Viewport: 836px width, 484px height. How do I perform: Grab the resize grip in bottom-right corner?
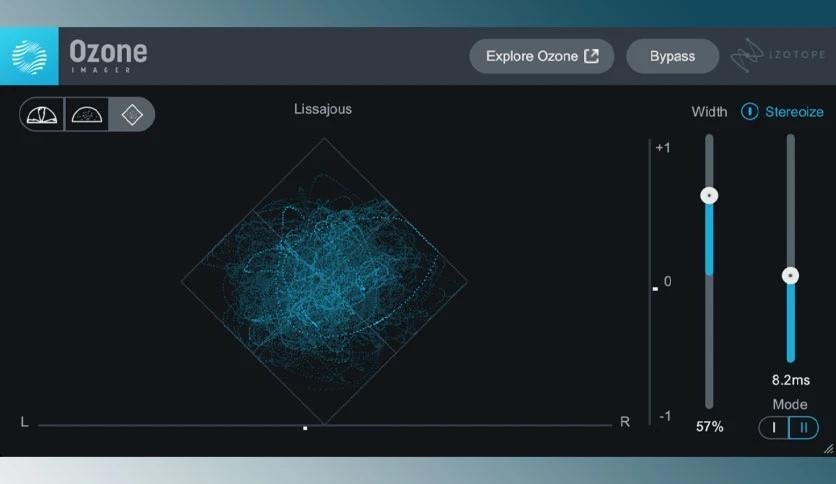[x=827, y=450]
